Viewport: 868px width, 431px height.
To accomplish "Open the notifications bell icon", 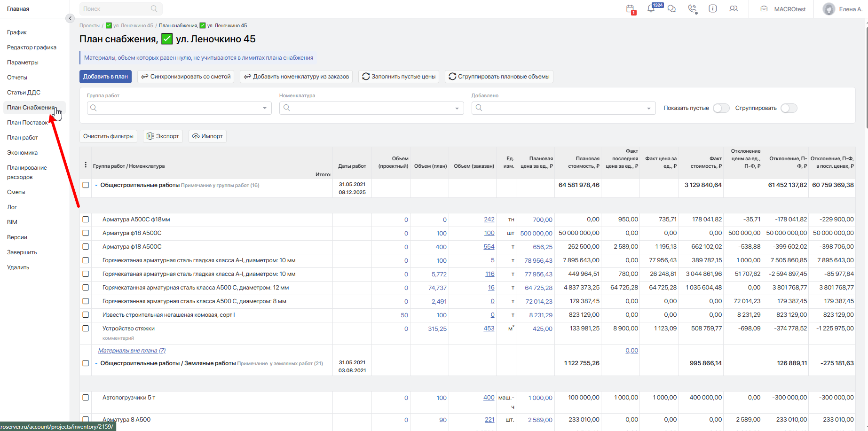I will (651, 9).
